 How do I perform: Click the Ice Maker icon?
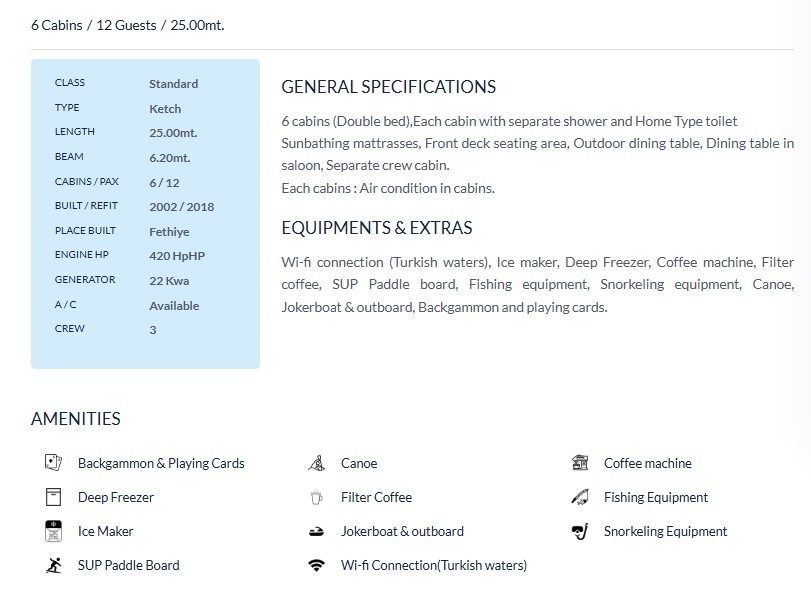[x=53, y=531]
